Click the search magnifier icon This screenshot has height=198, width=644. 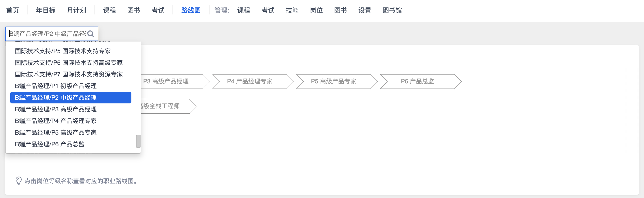91,34
